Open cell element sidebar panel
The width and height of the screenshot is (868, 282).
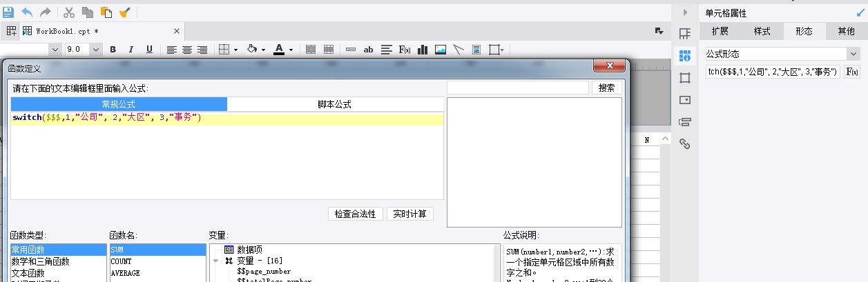684,34
